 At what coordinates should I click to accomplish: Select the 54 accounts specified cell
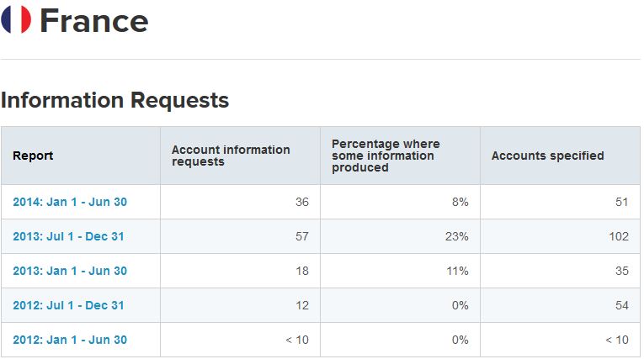[x=621, y=305]
